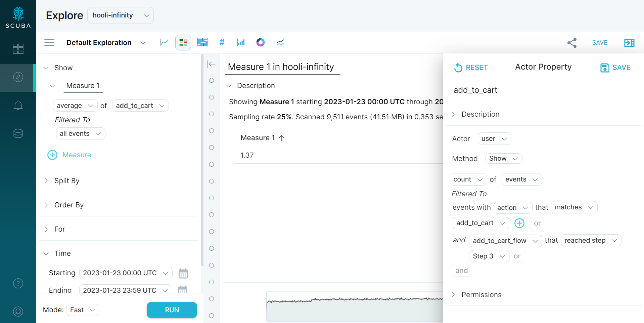Open the Explore compass icon in sidebar

[18, 77]
